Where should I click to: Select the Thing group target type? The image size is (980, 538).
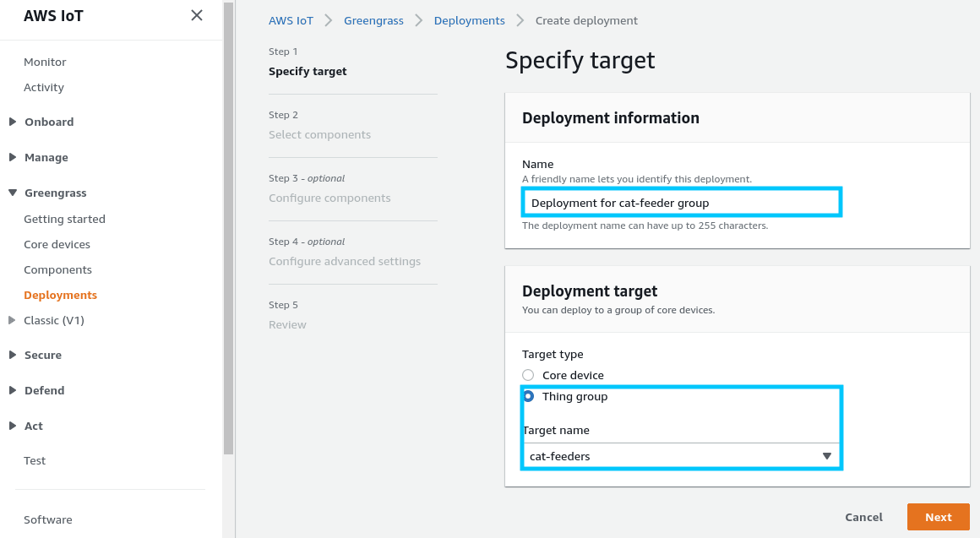tap(528, 395)
